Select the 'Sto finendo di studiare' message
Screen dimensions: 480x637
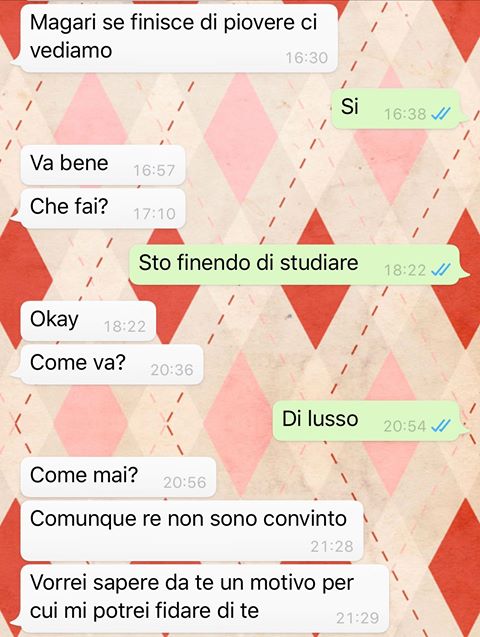point(295,265)
